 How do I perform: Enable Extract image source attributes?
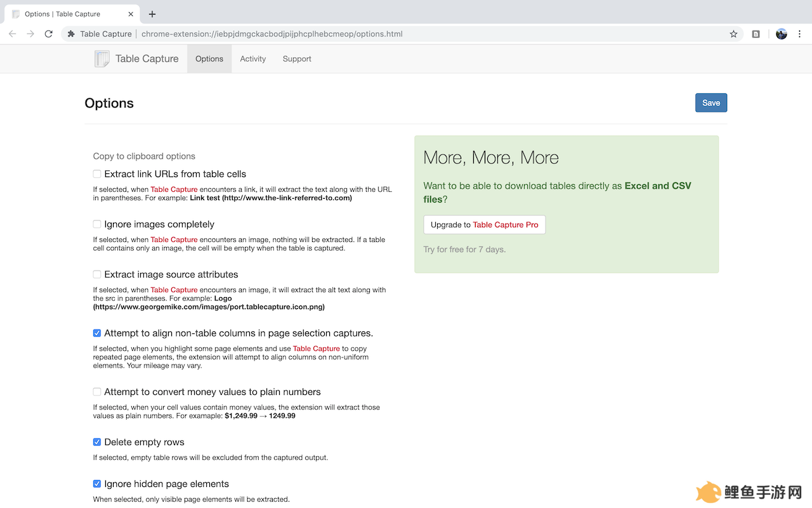pos(97,274)
